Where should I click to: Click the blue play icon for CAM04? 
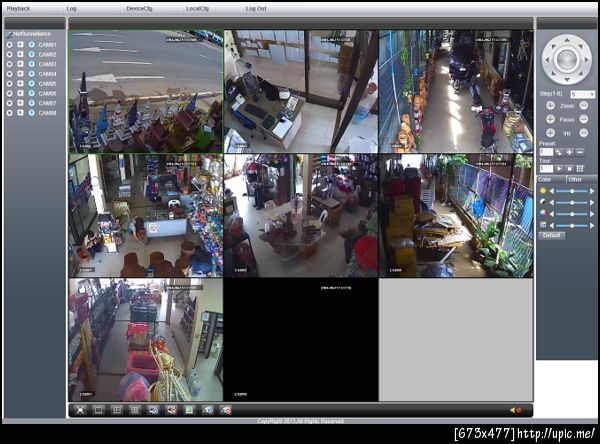(x=31, y=74)
